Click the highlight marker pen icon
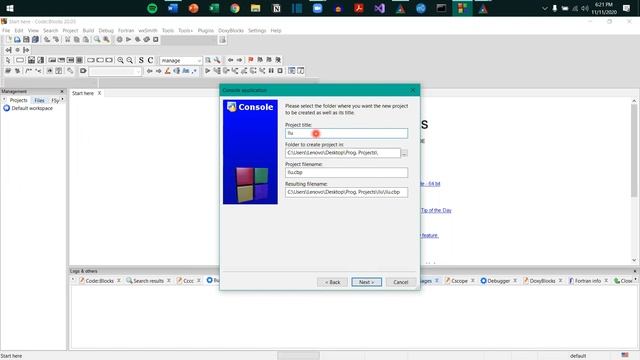Screen dimensions: 640x360 (x=167, y=71)
